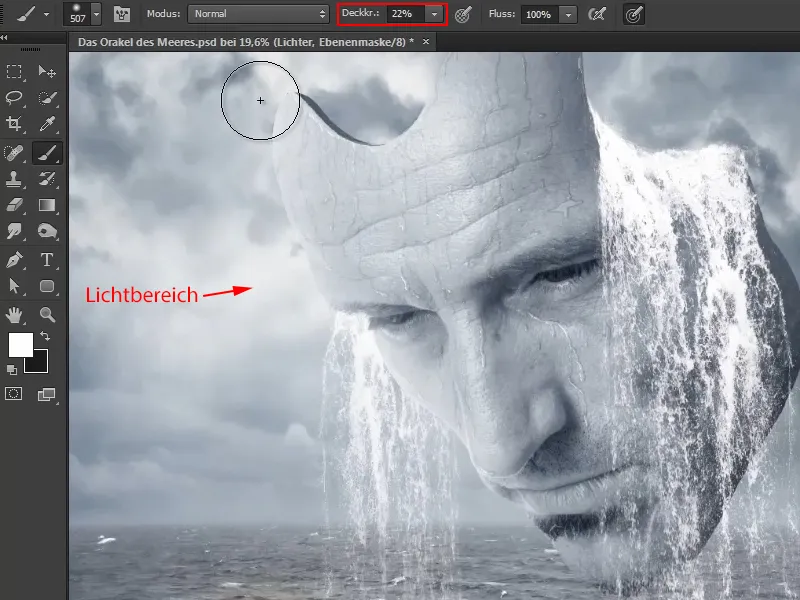Select the Gradient tool
Image resolution: width=800 pixels, height=600 pixels.
click(47, 205)
